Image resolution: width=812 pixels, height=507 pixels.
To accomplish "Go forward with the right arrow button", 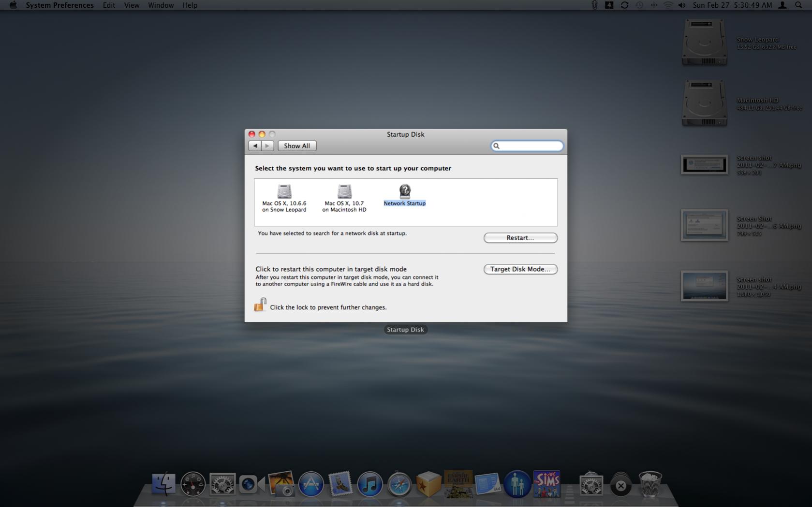I will (267, 146).
